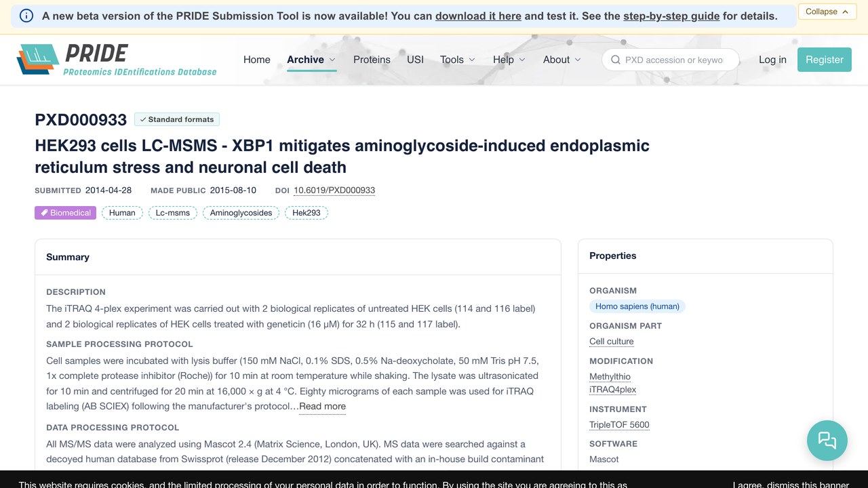This screenshot has width=868, height=488.
Task: Open the USI menu item
Action: click(415, 60)
